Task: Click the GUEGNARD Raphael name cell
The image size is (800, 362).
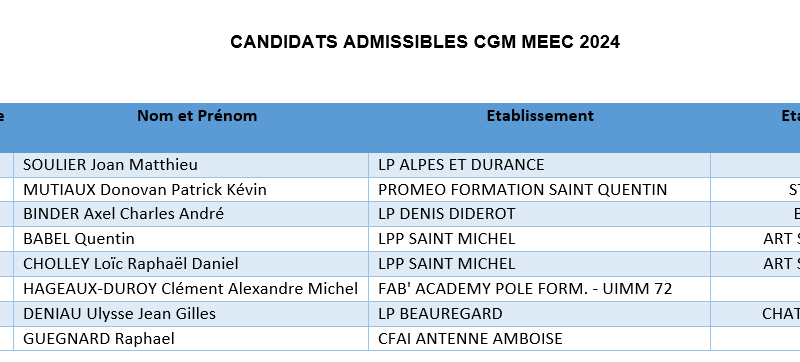Action: [x=191, y=339]
